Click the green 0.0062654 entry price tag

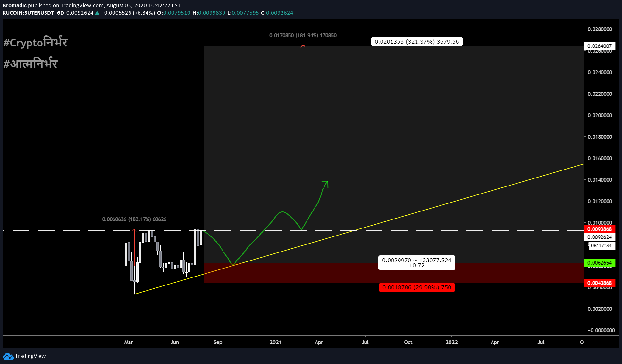click(600, 263)
